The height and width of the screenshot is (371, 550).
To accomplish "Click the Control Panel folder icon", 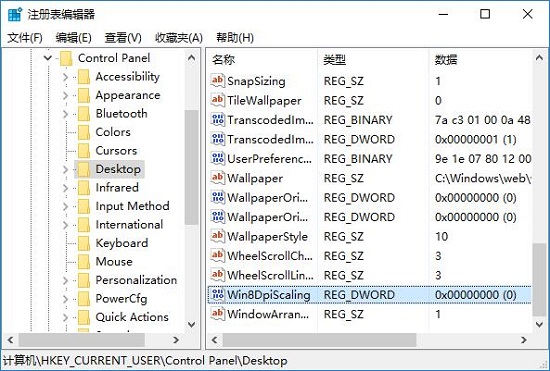I will [66, 58].
